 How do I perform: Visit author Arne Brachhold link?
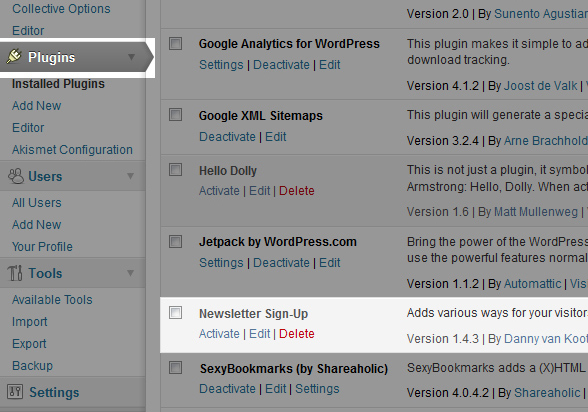pyautogui.click(x=546, y=141)
